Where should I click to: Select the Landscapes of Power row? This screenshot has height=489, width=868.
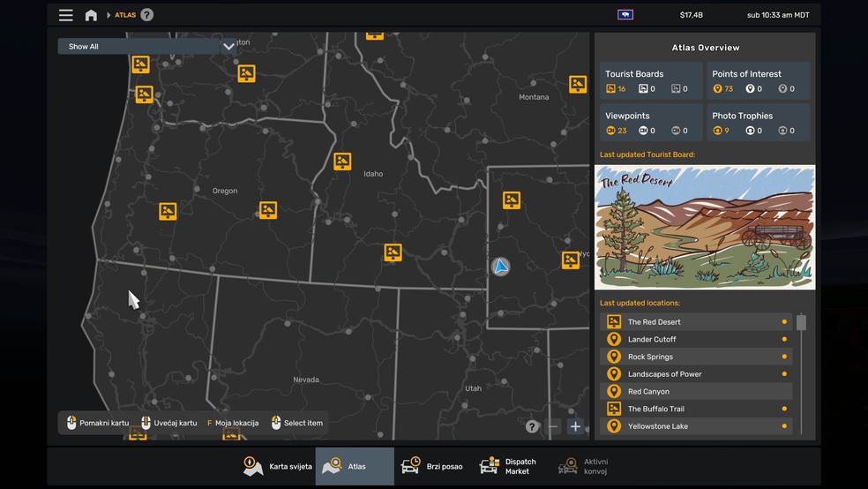696,373
